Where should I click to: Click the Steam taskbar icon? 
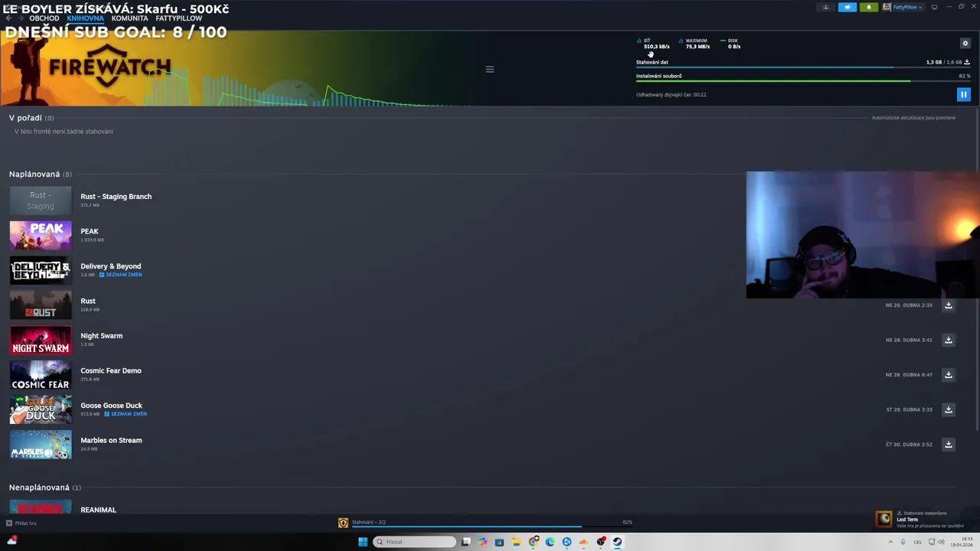point(617,542)
